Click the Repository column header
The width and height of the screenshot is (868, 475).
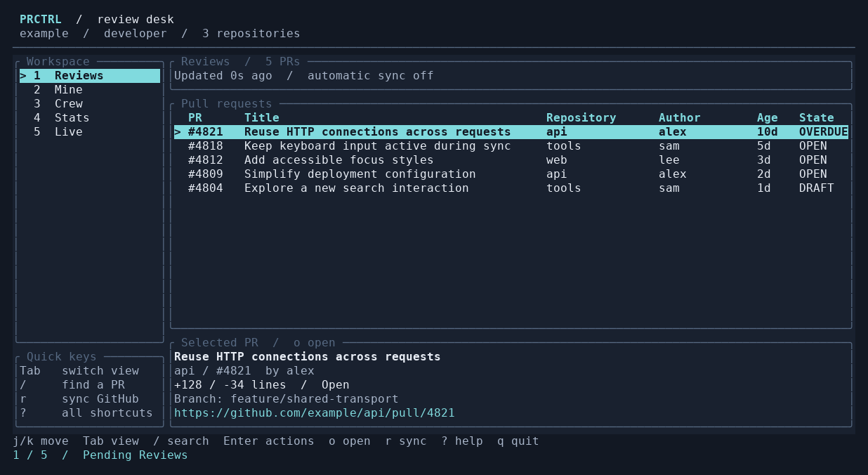(581, 118)
